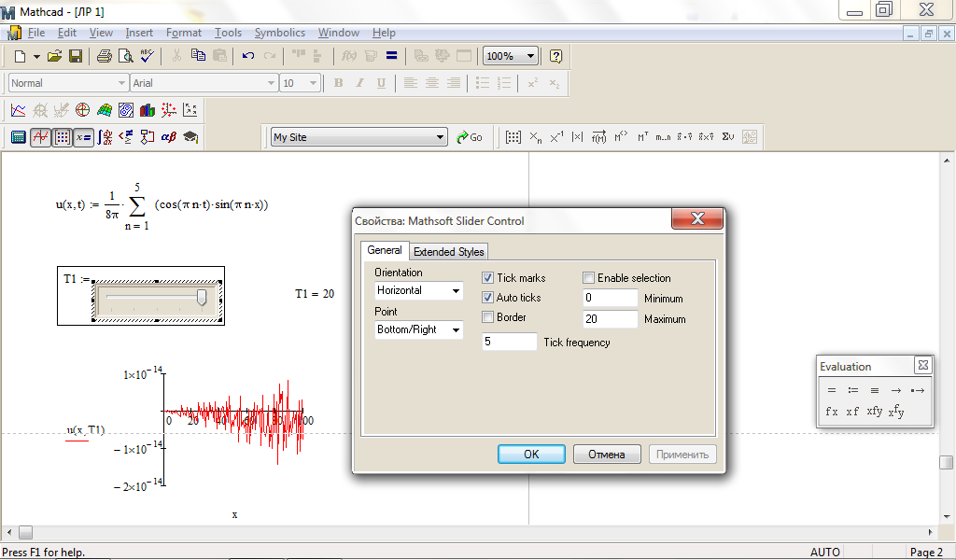Insert a surface plot from Graph toolbar
The width and height of the screenshot is (956, 560).
pos(105,110)
